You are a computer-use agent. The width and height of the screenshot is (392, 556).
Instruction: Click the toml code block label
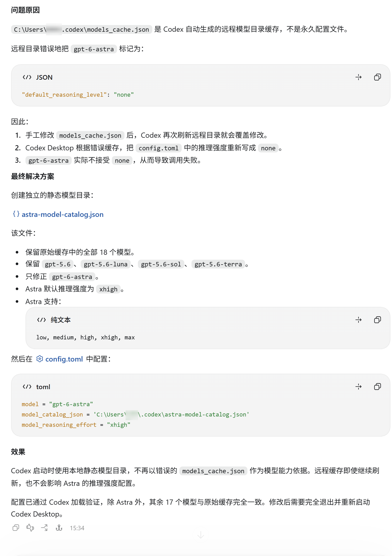(43, 387)
